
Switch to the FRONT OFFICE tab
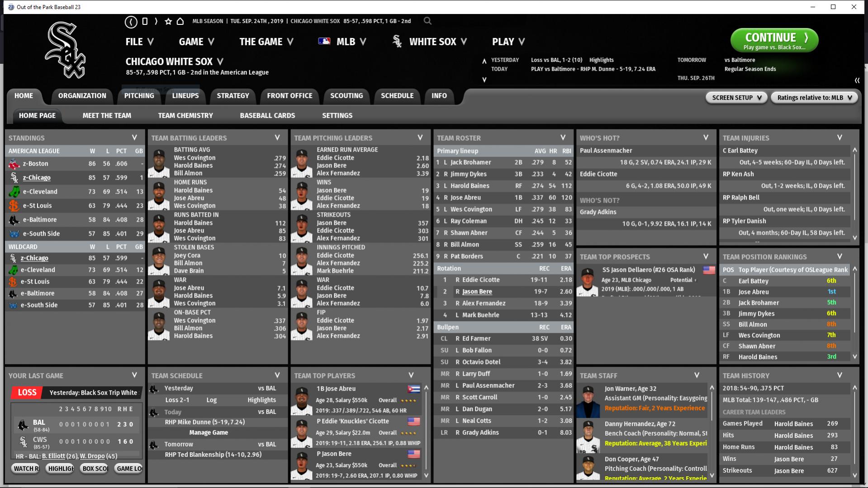click(289, 96)
